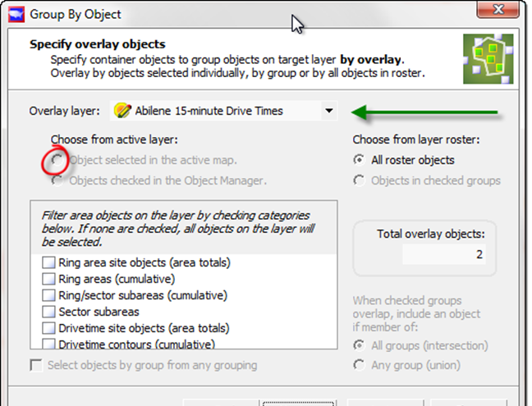Click the Total overlay objects value field
The width and height of the screenshot is (532, 406).
pyautogui.click(x=443, y=255)
